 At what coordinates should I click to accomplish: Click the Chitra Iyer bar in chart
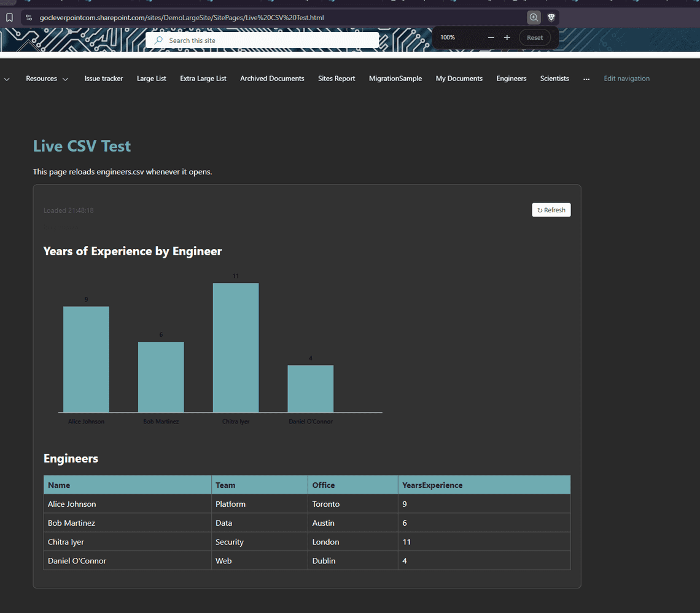click(236, 347)
